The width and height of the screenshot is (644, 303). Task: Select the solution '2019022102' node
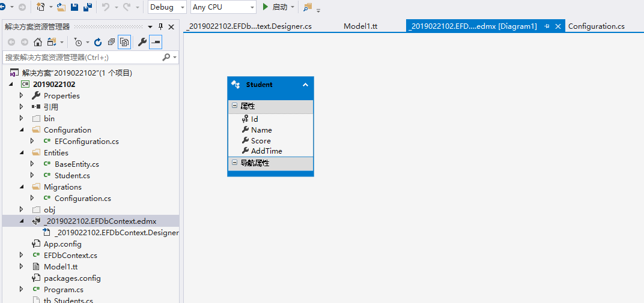click(77, 73)
